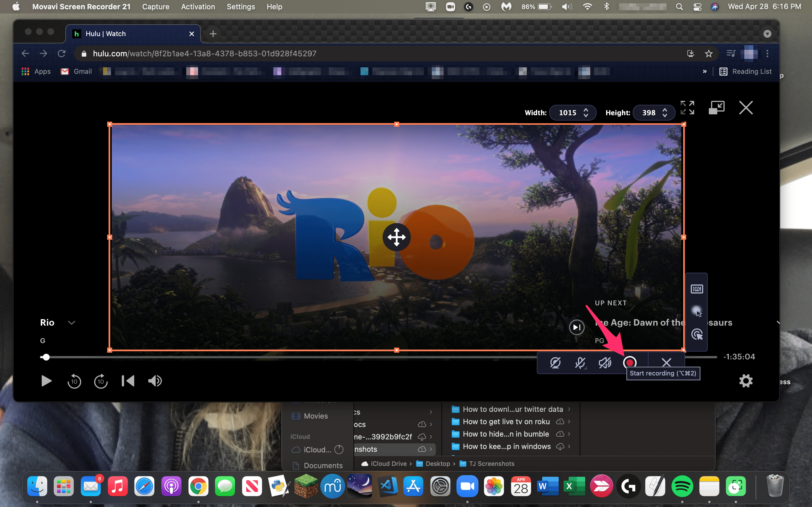The height and width of the screenshot is (507, 812).
Task: Click the Width value stepper
Action: (586, 113)
